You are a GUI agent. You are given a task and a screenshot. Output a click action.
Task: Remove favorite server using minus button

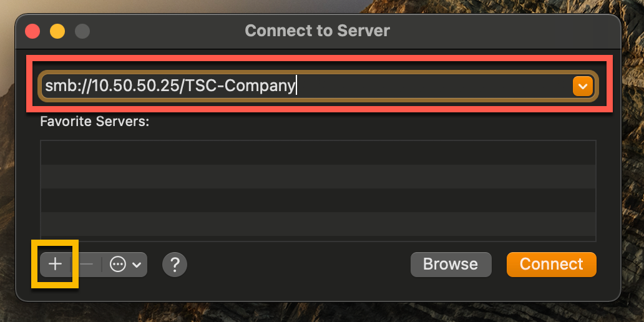click(x=87, y=264)
